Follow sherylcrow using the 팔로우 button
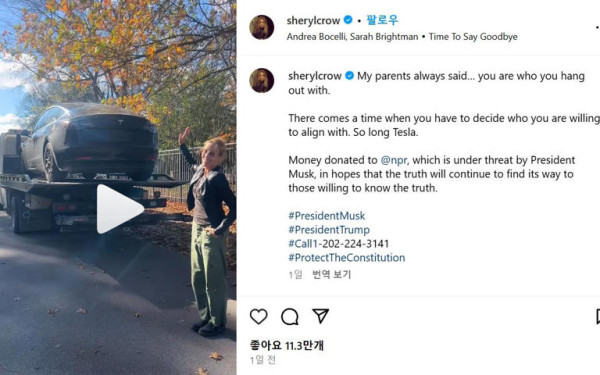This screenshot has height=375, width=600. click(x=382, y=20)
